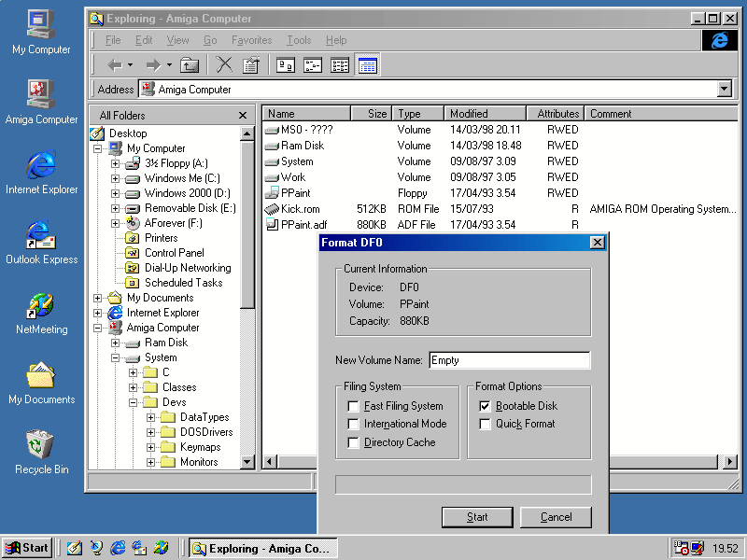Close the All Folders pane

point(243,115)
